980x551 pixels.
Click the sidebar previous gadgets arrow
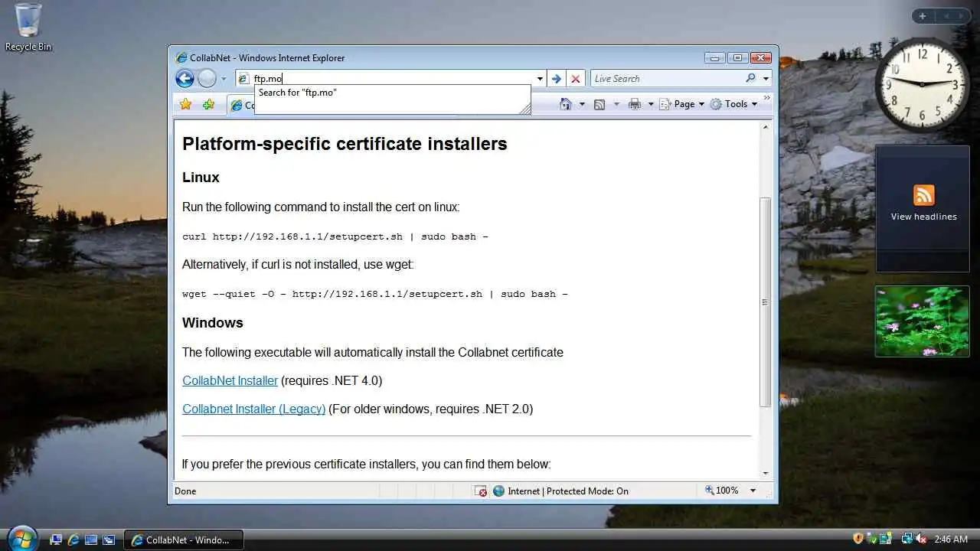[x=946, y=16]
